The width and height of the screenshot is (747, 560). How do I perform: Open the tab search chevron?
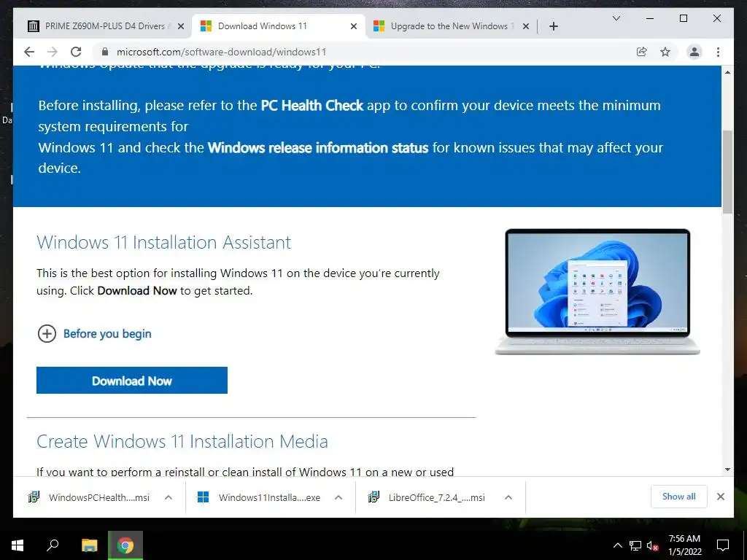(616, 18)
